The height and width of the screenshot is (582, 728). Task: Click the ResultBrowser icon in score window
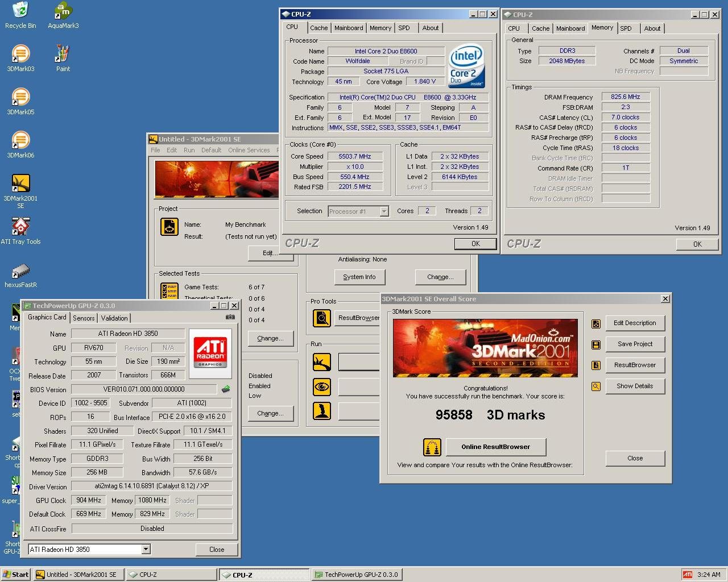pyautogui.click(x=595, y=365)
